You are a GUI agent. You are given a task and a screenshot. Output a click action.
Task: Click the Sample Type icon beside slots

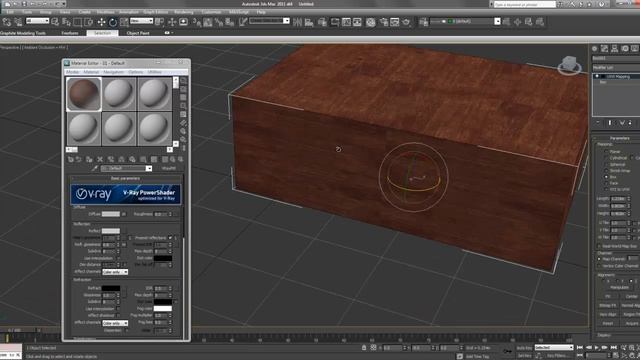183,81
